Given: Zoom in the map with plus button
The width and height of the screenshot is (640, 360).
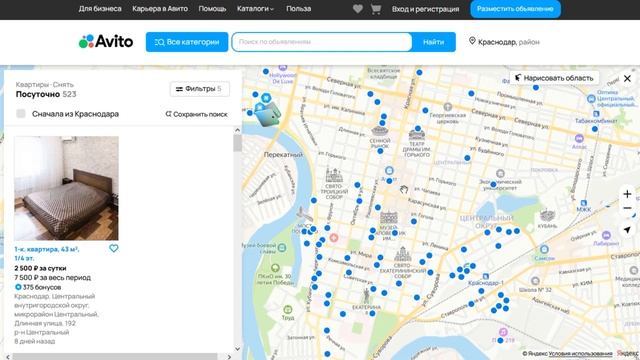Looking at the screenshot, I should pos(627,194).
